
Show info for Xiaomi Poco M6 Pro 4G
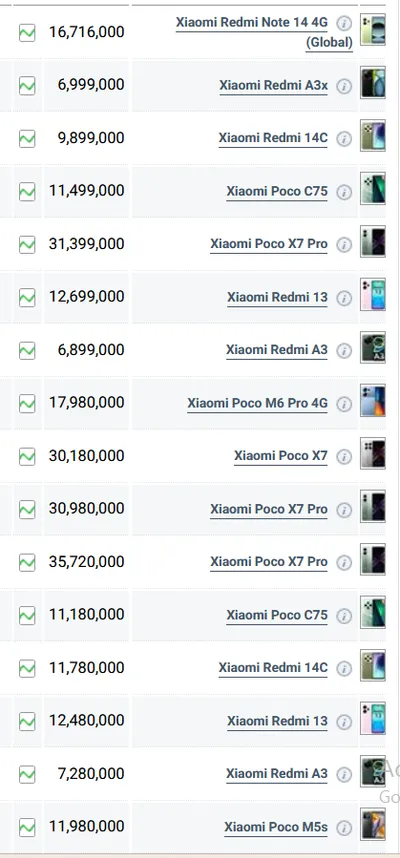[x=344, y=404]
